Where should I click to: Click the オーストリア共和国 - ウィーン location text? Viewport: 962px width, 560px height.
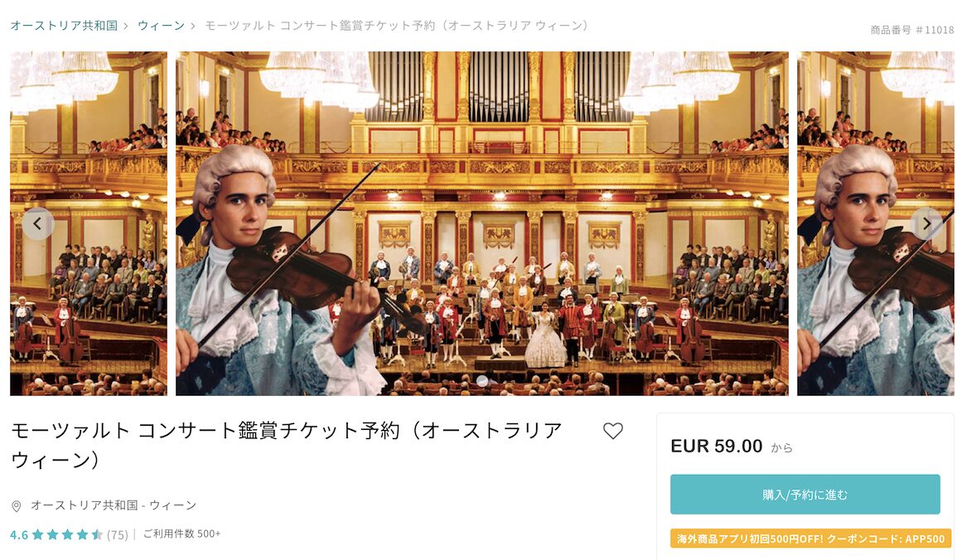(114, 505)
